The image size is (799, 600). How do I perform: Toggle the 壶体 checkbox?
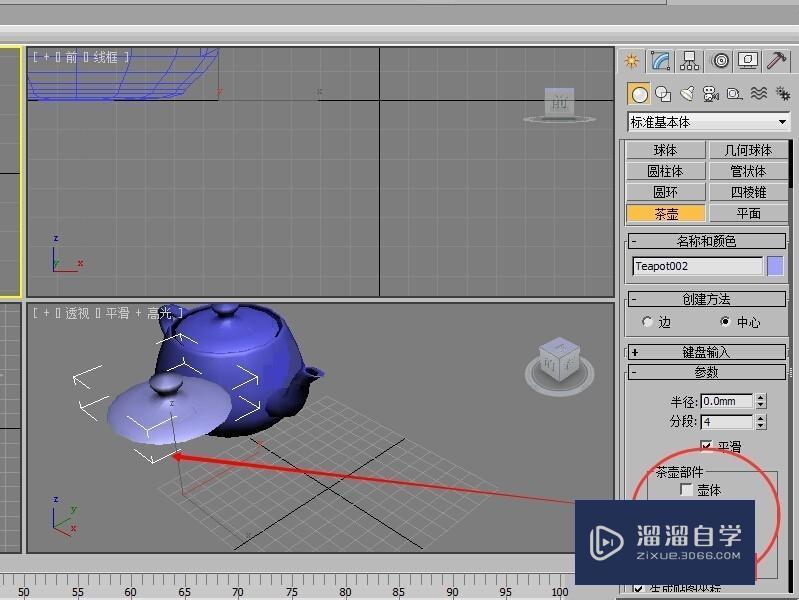[686, 490]
